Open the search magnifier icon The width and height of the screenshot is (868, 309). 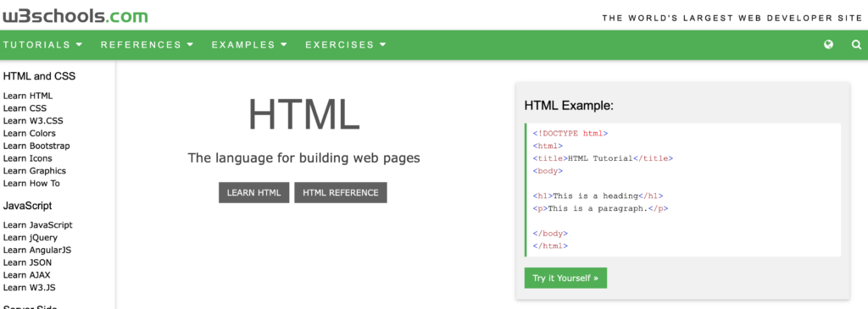tap(856, 45)
